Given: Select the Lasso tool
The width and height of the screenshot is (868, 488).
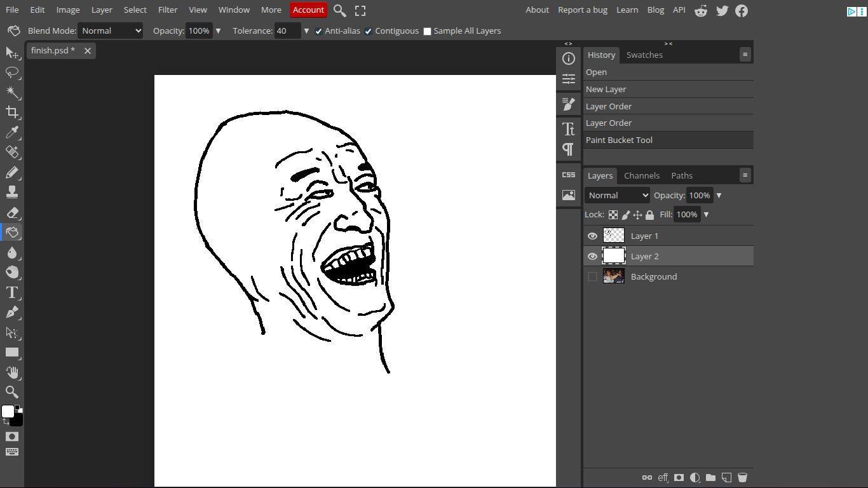Looking at the screenshot, I should pyautogui.click(x=12, y=72).
